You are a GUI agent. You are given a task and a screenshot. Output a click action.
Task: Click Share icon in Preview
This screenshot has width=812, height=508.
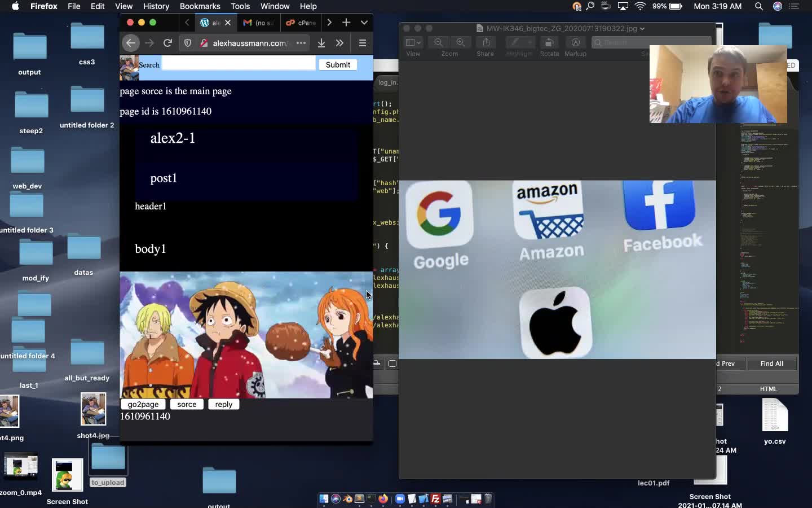coord(486,42)
